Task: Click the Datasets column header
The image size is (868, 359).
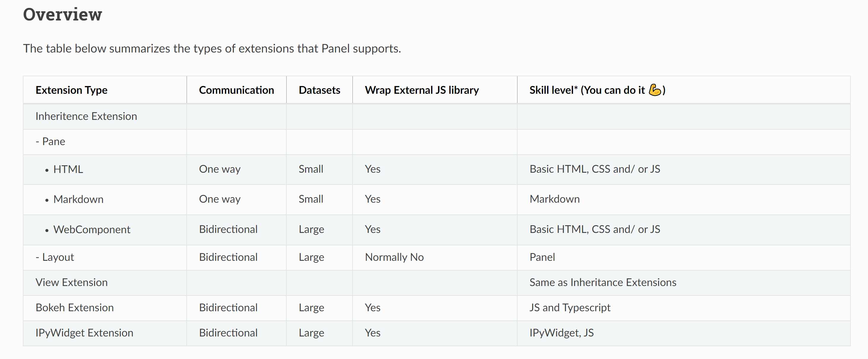Action: [x=319, y=90]
